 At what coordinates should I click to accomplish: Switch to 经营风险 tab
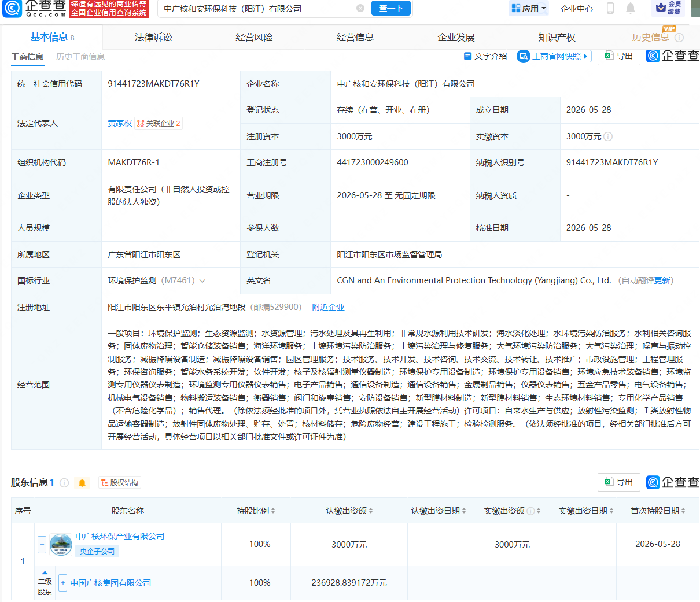pos(254,38)
